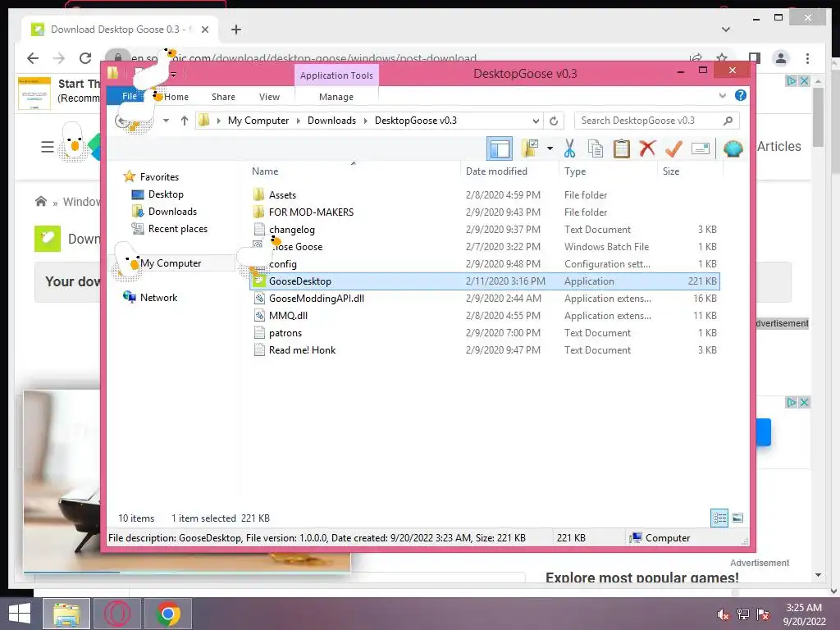
Task: Click My Computer in the address path
Action: (258, 121)
